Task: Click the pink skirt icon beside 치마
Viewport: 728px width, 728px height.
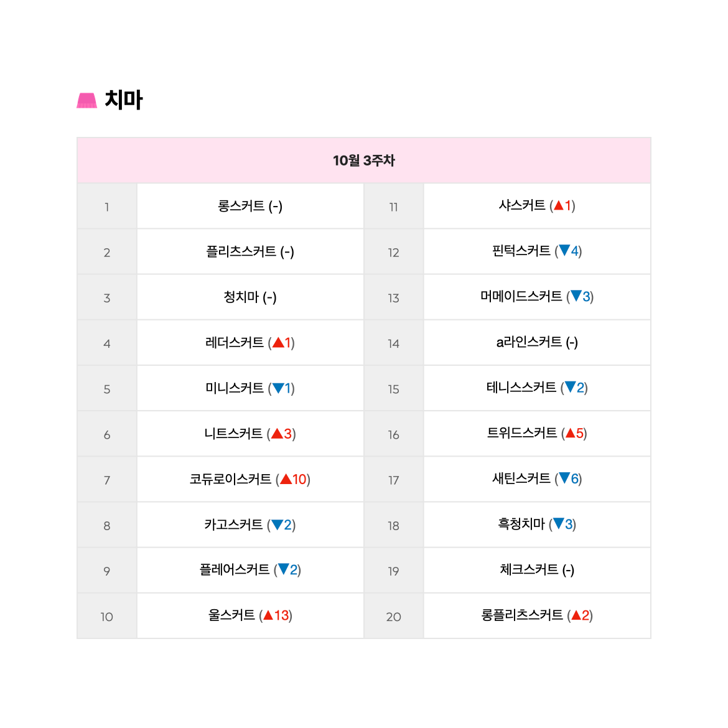Action: point(87,100)
